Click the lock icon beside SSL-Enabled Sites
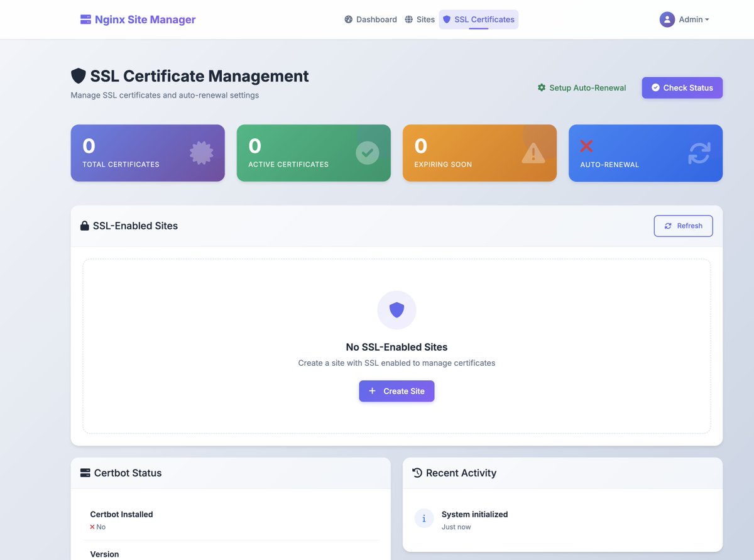The height and width of the screenshot is (560, 754). coord(85,226)
